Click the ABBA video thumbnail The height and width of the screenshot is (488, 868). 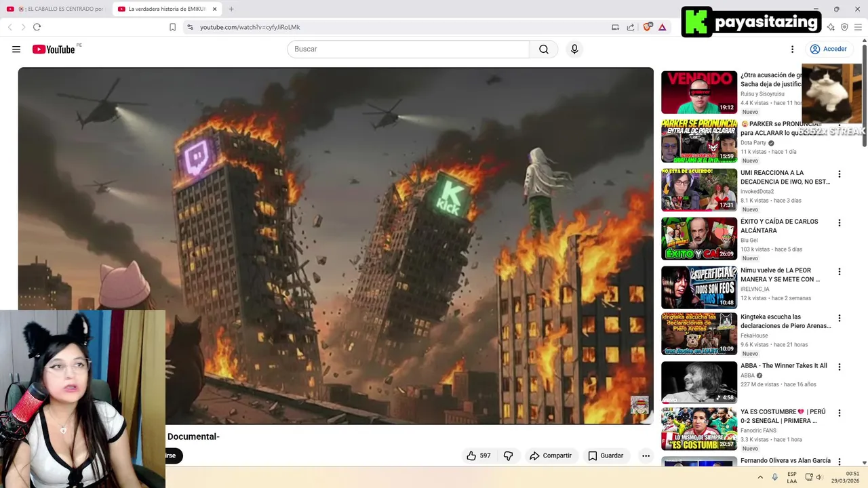[x=699, y=382]
